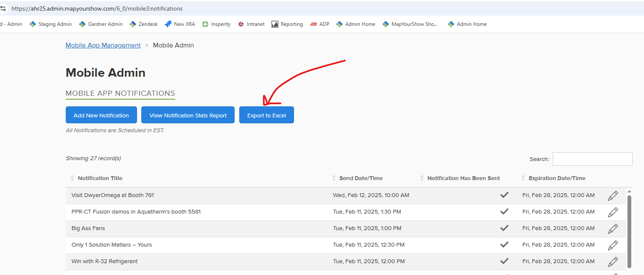Select 'PPR-CT Fusion demos in Aquatherm's booth 5581'
Viewport: 644px width, 275px height.
136,212
